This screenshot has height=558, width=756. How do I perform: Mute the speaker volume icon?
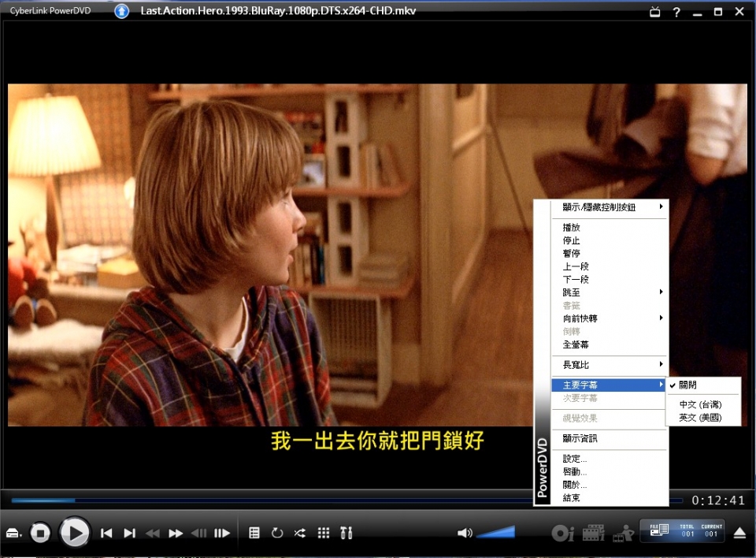(x=465, y=533)
